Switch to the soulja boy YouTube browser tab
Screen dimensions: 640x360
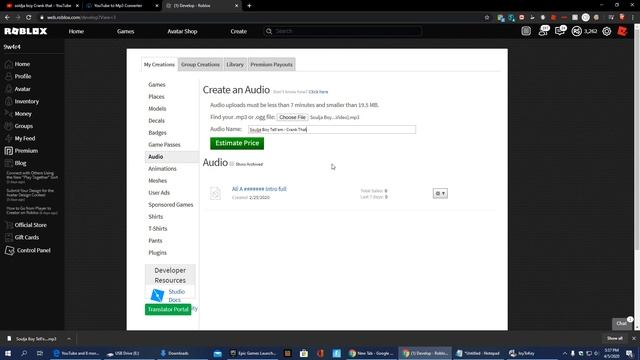pyautogui.click(x=41, y=6)
